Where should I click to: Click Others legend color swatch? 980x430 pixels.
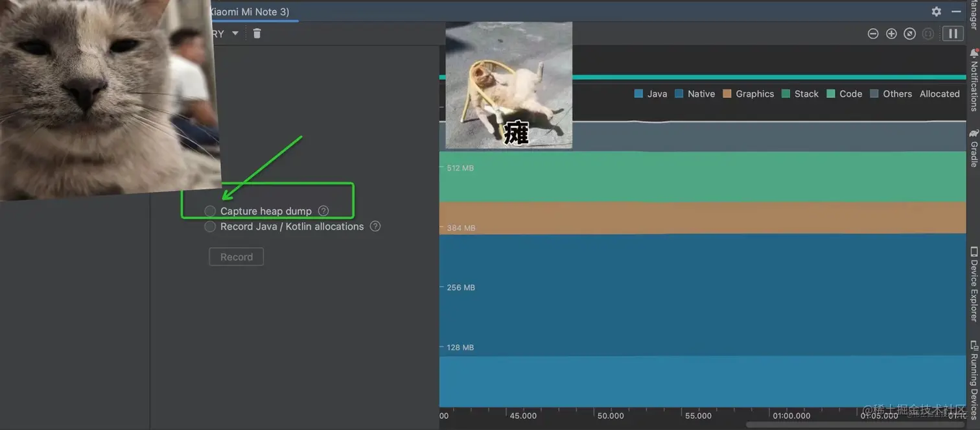(874, 94)
